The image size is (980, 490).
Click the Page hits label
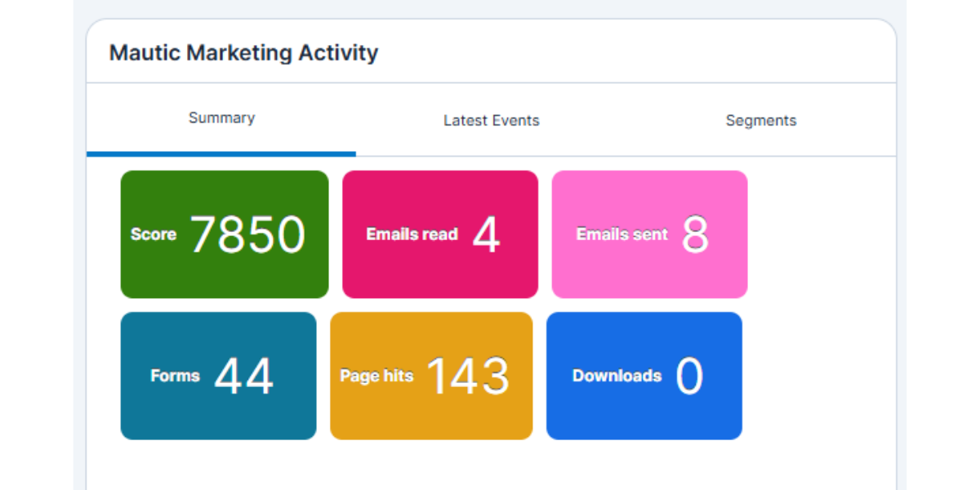point(376,376)
